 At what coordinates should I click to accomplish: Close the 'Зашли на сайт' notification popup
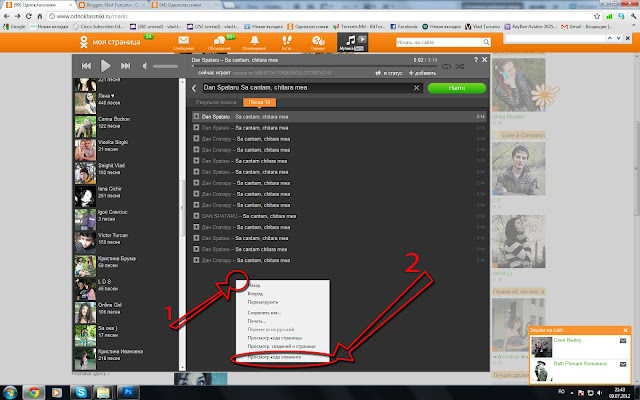pyautogui.click(x=625, y=330)
